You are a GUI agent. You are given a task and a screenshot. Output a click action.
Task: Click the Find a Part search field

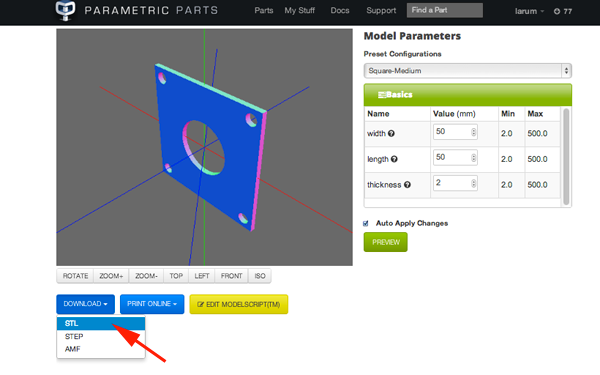445,10
